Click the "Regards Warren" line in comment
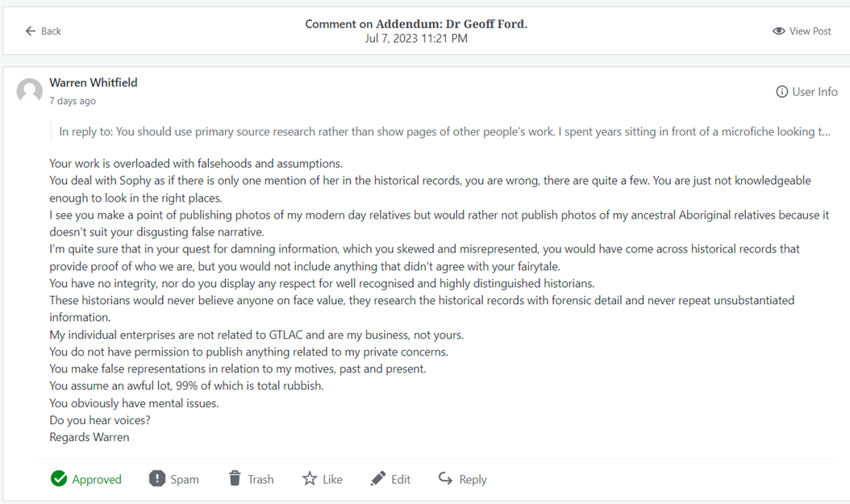This screenshot has height=504, width=850. tap(90, 437)
